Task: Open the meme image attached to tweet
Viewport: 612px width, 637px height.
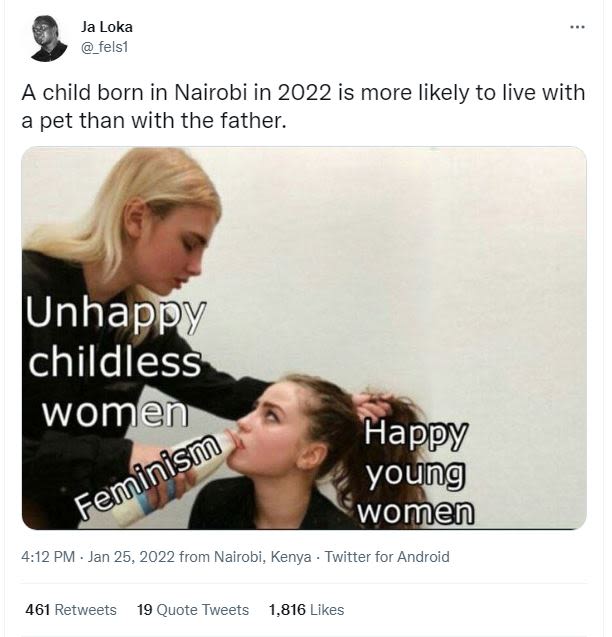Action: click(x=303, y=337)
